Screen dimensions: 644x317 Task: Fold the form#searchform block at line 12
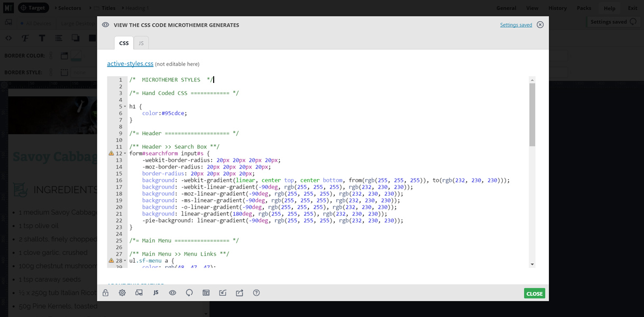(125, 154)
